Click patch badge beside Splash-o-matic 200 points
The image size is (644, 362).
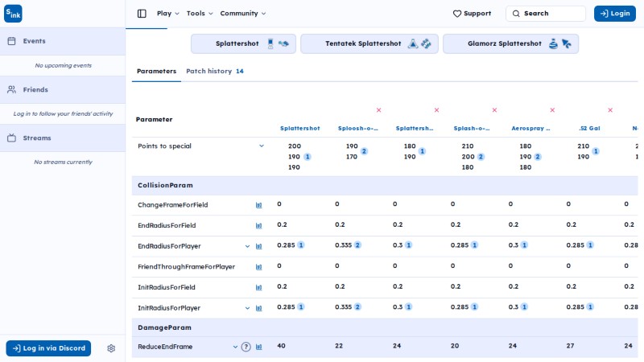481,157
